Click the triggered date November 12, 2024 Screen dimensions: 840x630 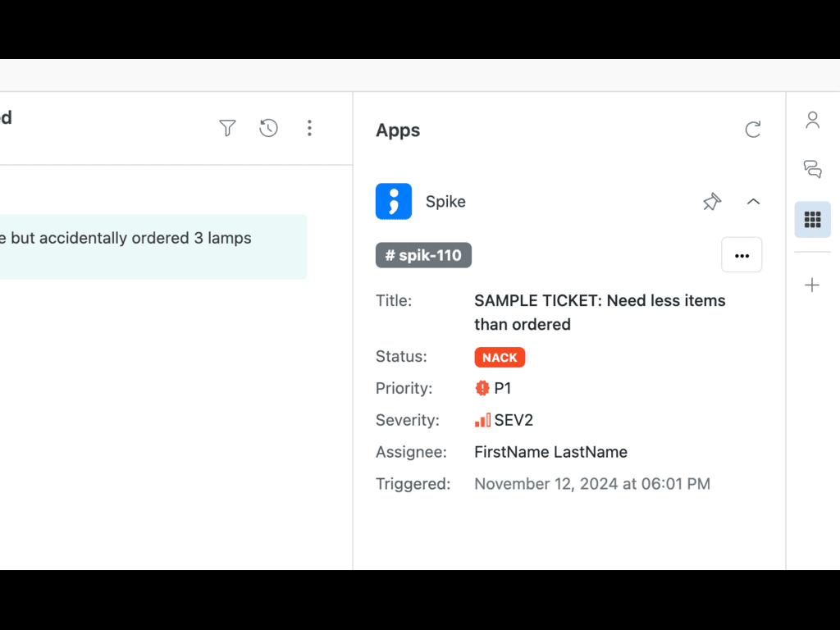591,484
